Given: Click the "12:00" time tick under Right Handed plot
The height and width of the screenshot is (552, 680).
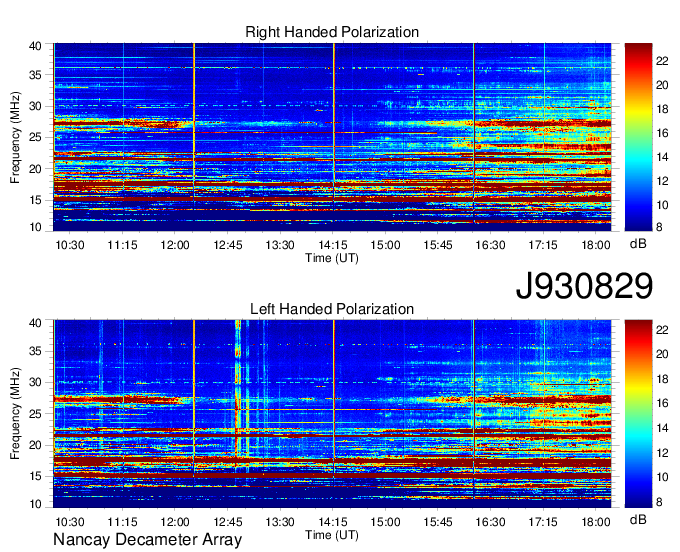Looking at the screenshot, I should [175, 245].
